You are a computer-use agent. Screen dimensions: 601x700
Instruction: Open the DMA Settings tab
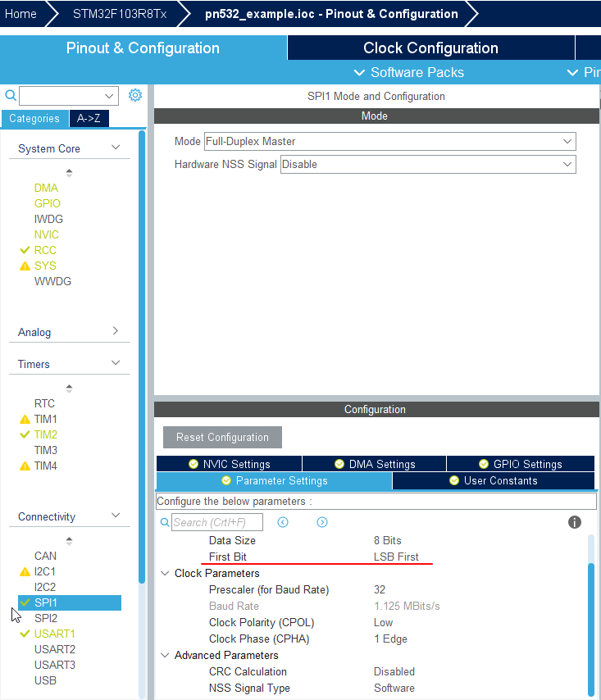[374, 464]
